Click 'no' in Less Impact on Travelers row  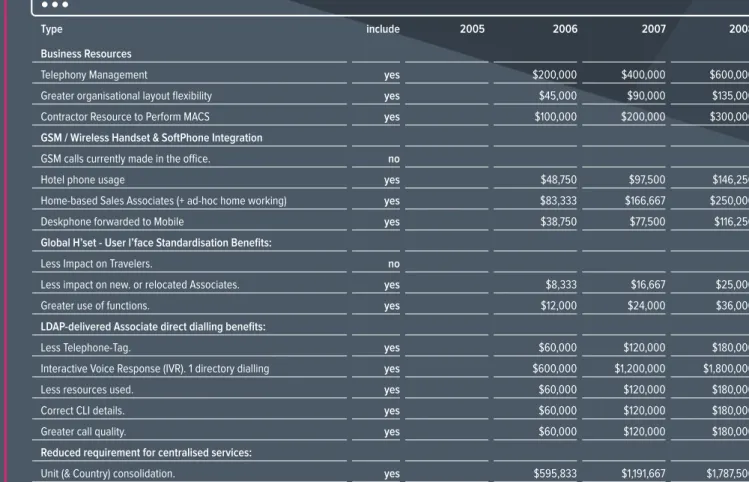[x=394, y=264]
